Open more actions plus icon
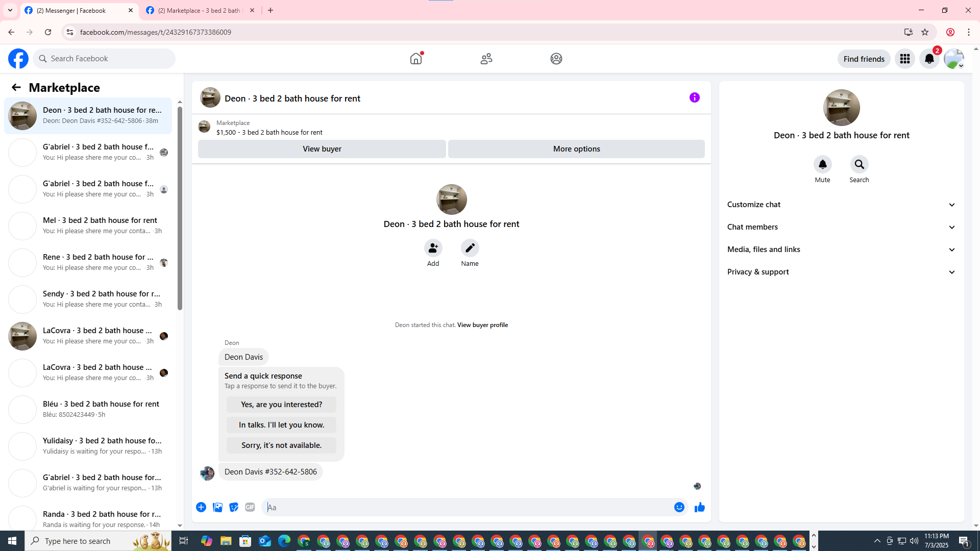The image size is (980, 551). coord(201,507)
